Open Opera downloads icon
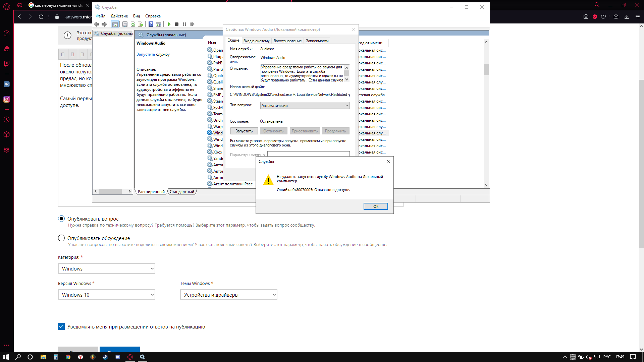The image size is (644, 362). 627,17
